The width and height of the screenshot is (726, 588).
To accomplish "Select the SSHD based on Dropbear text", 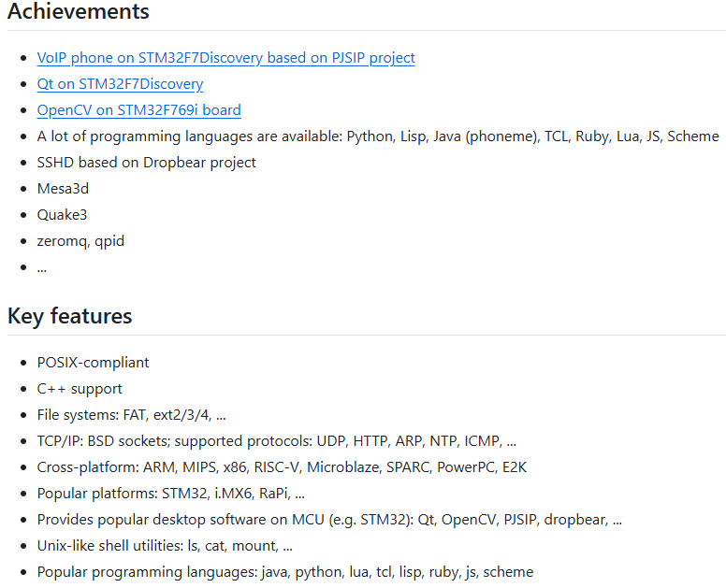I will click(x=146, y=163).
